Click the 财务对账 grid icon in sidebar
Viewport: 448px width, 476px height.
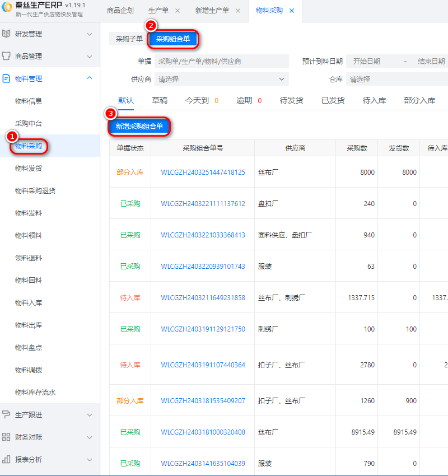(7, 437)
